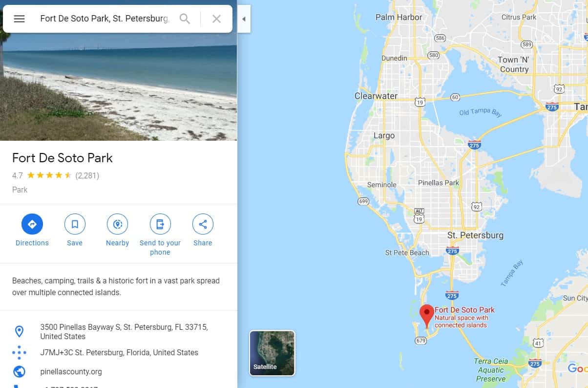The image size is (588, 388).
Task: Click the Terra Ceia Aquatic Preserve label
Action: click(x=491, y=370)
